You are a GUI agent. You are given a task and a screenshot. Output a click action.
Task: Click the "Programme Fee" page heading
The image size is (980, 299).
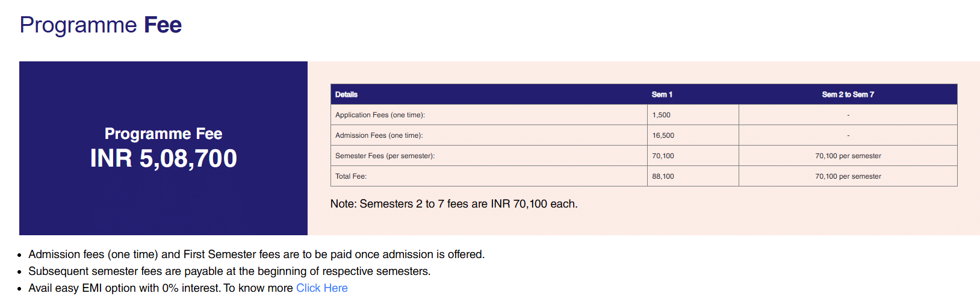click(101, 25)
